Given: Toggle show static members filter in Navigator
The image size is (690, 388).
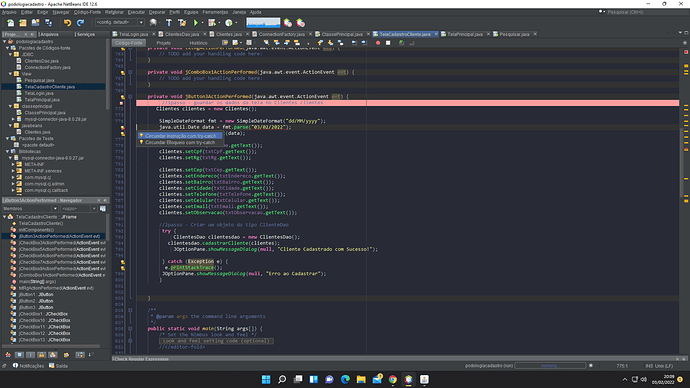Looking at the screenshot, I should 30,355.
